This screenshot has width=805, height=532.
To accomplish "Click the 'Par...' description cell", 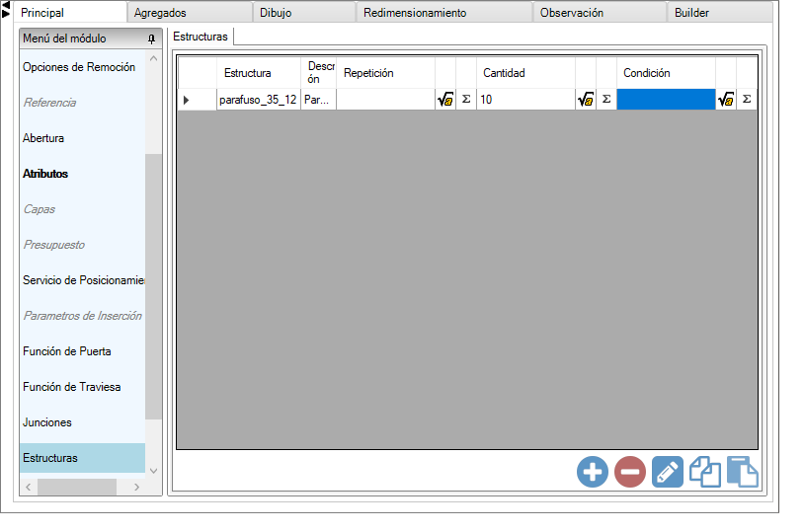I will pos(318,100).
